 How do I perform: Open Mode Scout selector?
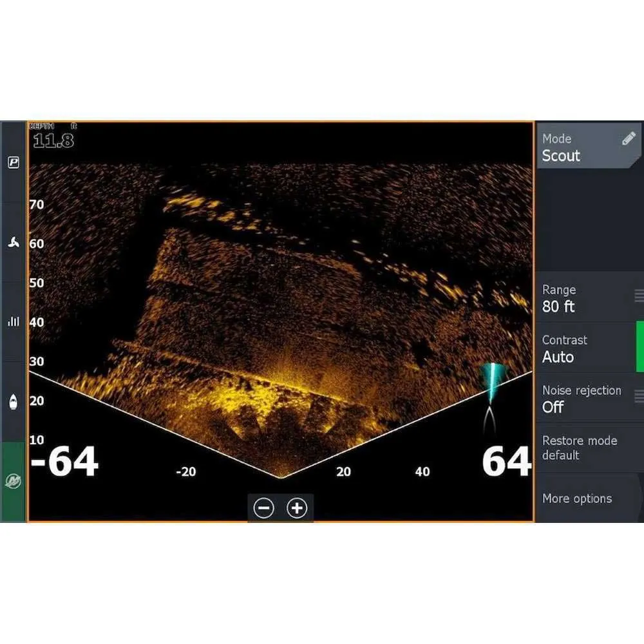pyautogui.click(x=580, y=147)
